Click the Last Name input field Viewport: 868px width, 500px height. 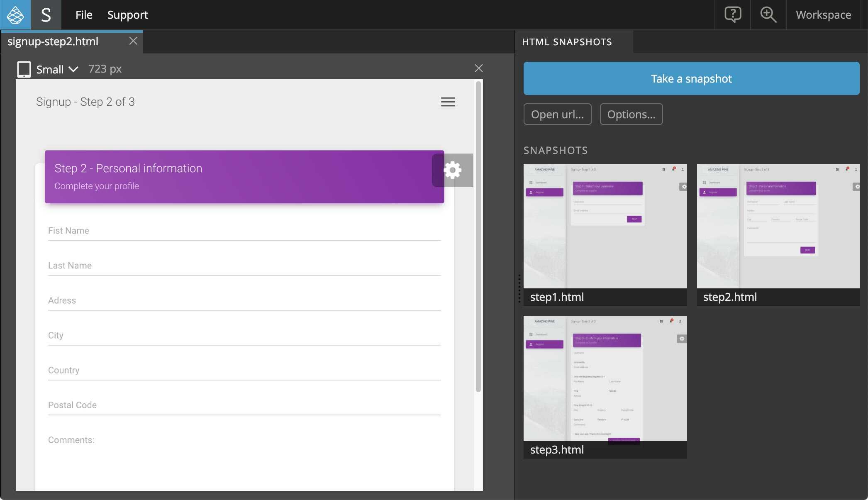[244, 266]
